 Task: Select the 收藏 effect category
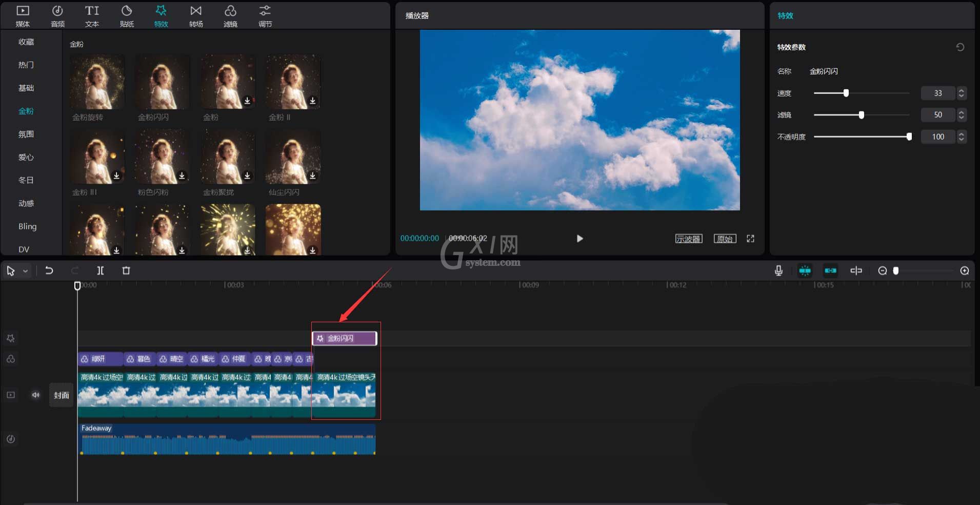pyautogui.click(x=26, y=42)
